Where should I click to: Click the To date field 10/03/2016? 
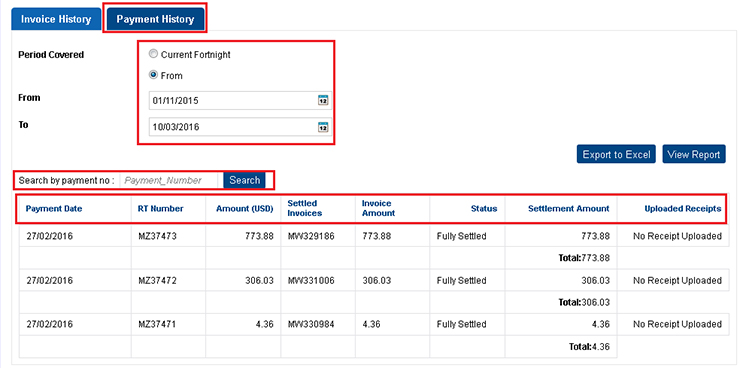pyautogui.click(x=240, y=127)
